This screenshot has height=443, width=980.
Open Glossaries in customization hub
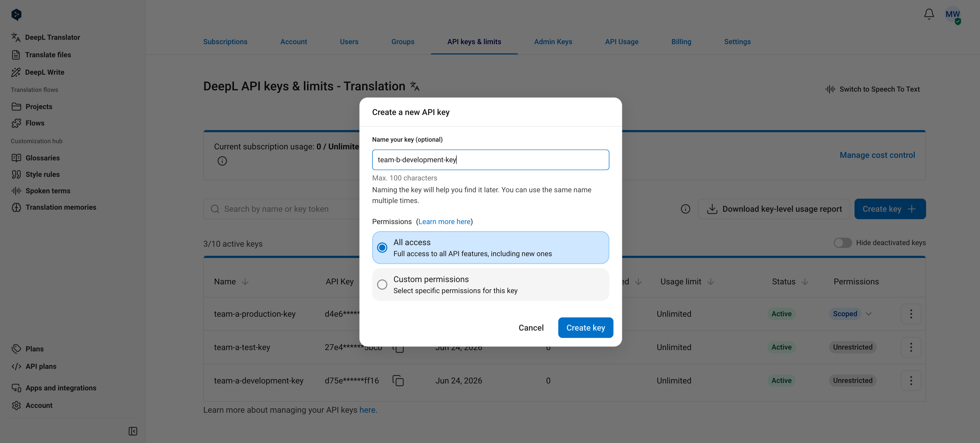[35, 158]
